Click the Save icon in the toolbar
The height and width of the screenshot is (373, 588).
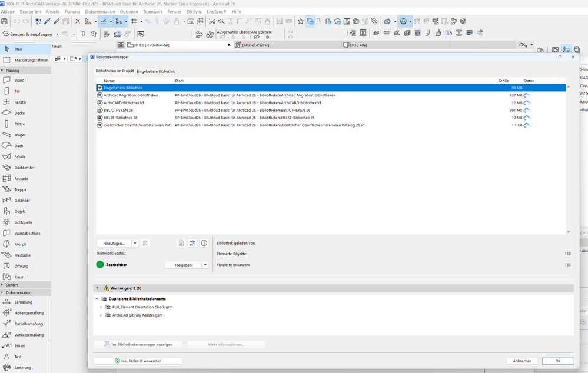5,21
